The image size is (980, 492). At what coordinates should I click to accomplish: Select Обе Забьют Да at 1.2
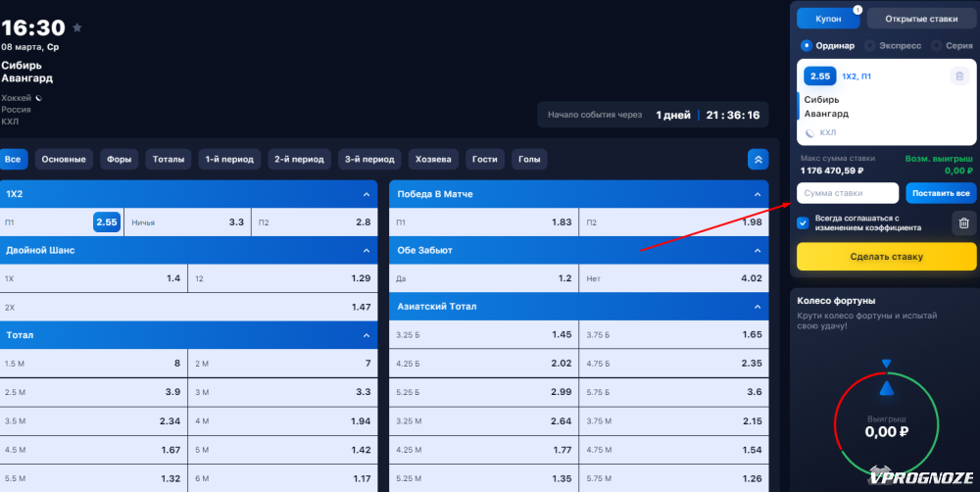pos(484,278)
